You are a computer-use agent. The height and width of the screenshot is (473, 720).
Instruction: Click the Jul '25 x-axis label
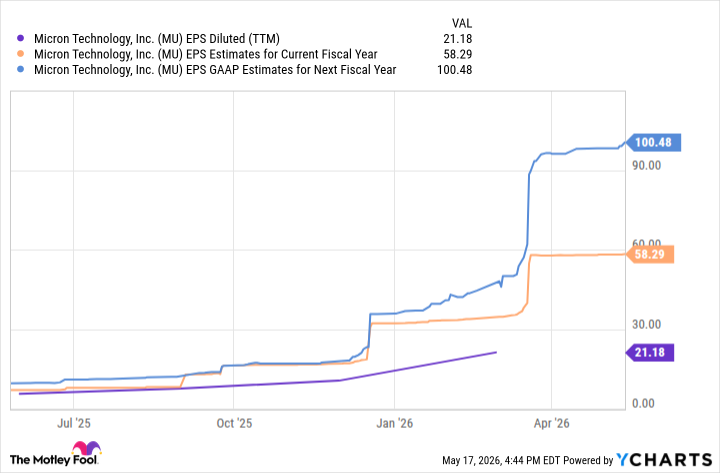click(x=73, y=423)
